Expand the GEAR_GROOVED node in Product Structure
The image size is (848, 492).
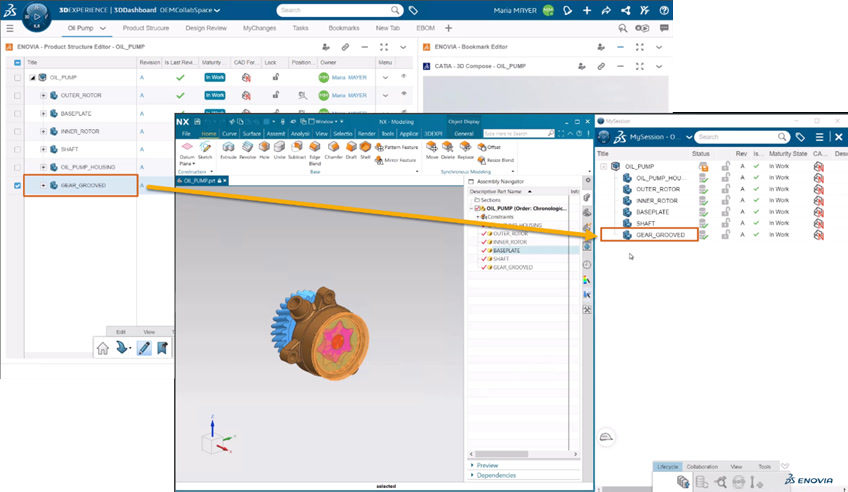[43, 185]
